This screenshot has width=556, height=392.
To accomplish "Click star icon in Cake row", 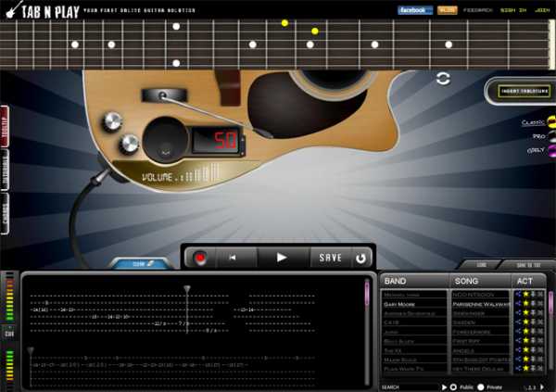I will coord(525,322).
